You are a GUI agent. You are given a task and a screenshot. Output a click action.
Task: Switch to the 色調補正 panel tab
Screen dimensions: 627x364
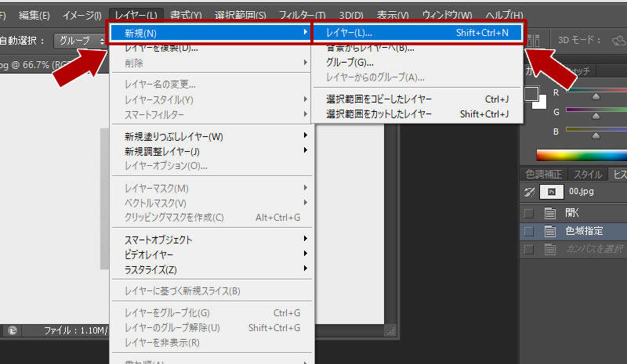544,175
